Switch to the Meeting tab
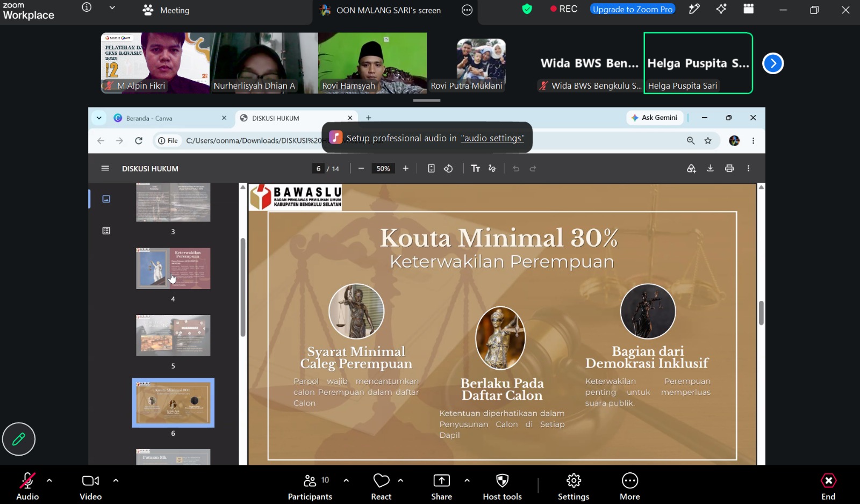860x504 pixels. 166,10
